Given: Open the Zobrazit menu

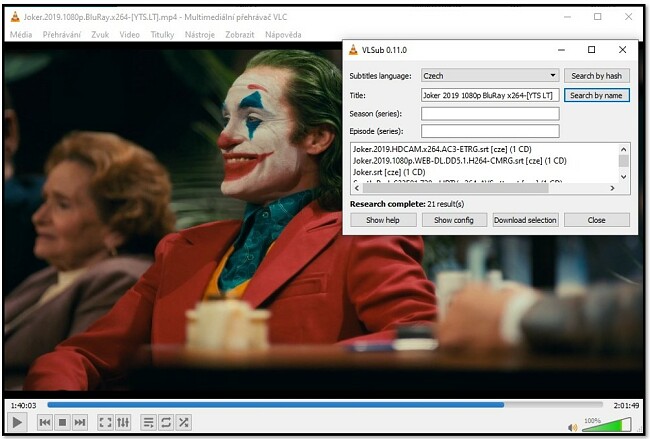Looking at the screenshot, I should (x=240, y=35).
